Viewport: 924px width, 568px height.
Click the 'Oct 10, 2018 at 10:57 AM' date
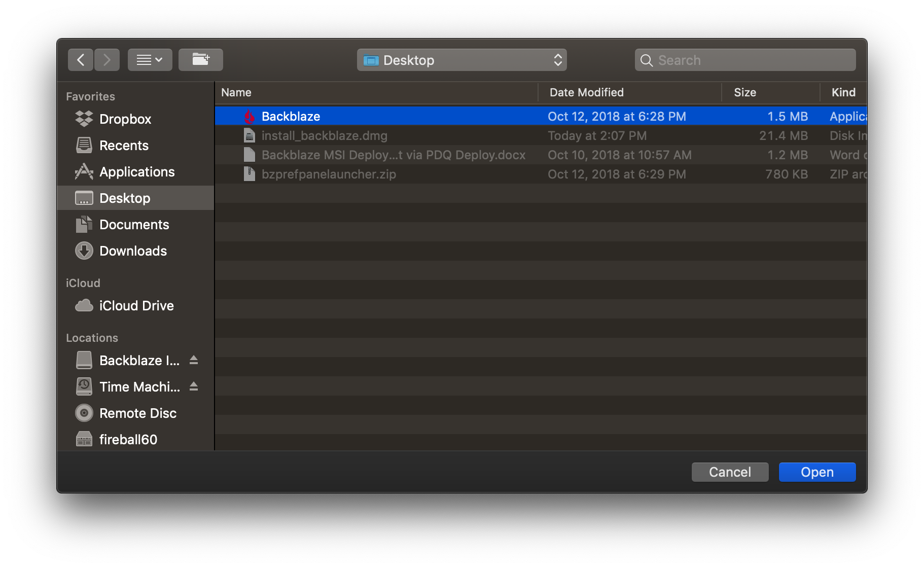point(620,155)
